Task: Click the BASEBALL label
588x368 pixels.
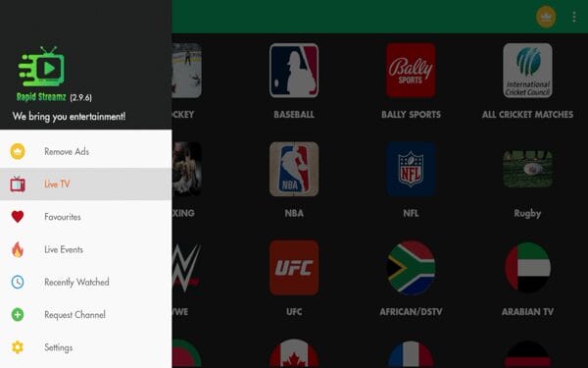Action: click(294, 114)
